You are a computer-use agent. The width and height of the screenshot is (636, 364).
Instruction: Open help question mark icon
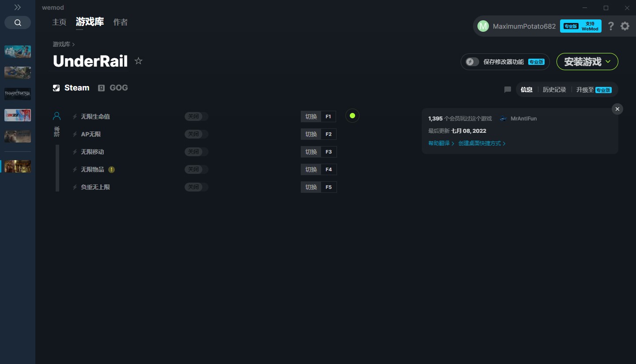pos(611,26)
